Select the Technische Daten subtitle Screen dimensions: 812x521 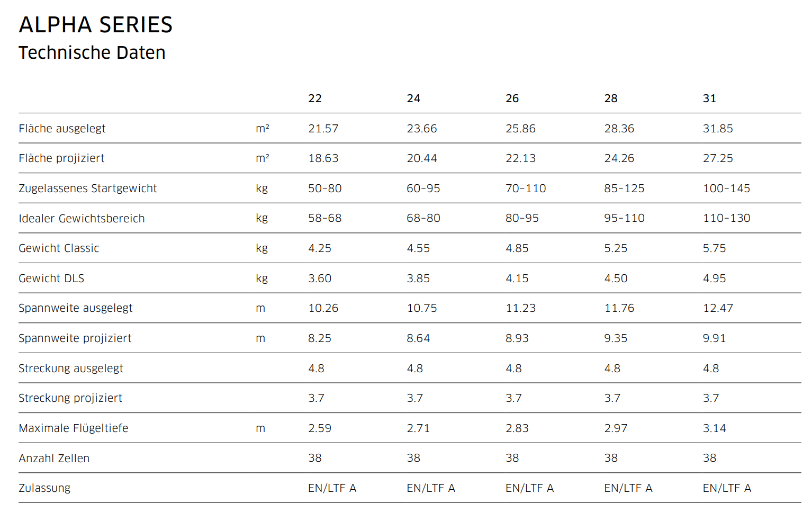[92, 53]
